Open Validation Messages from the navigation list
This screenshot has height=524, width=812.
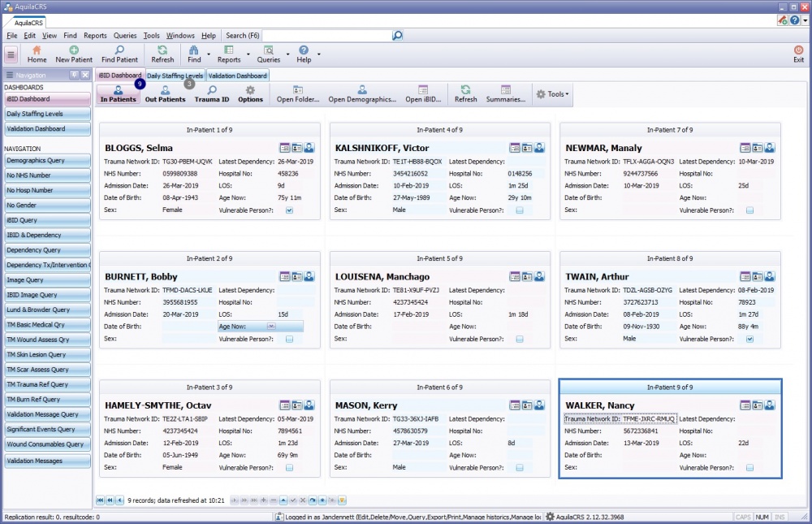(x=46, y=461)
